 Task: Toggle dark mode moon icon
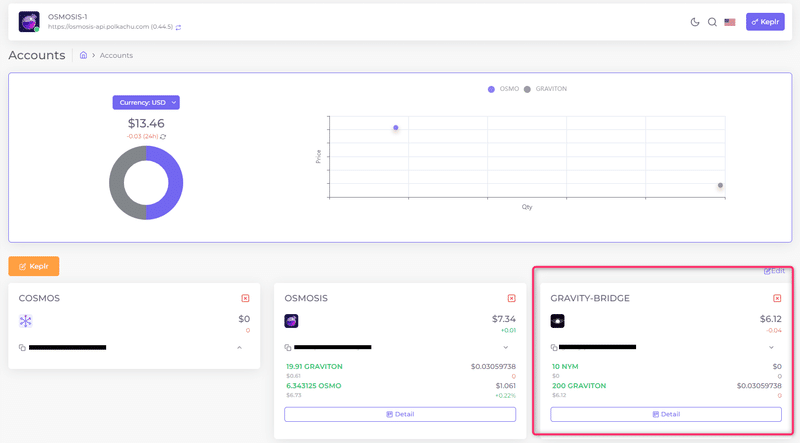coord(694,22)
